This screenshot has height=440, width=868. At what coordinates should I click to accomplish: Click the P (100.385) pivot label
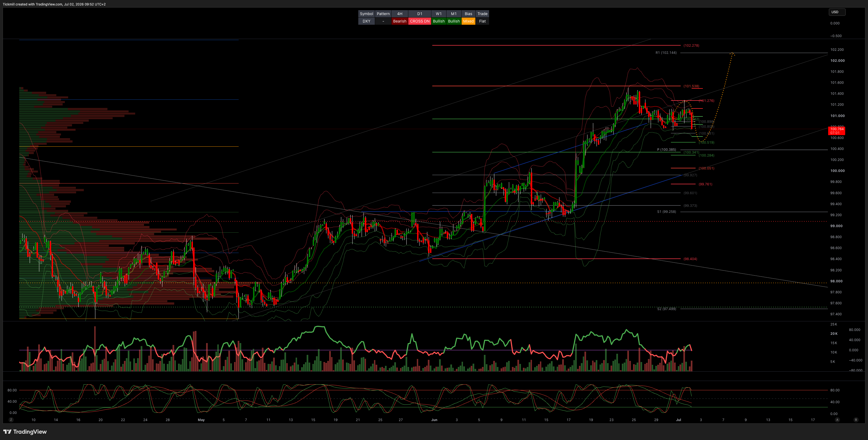point(667,150)
